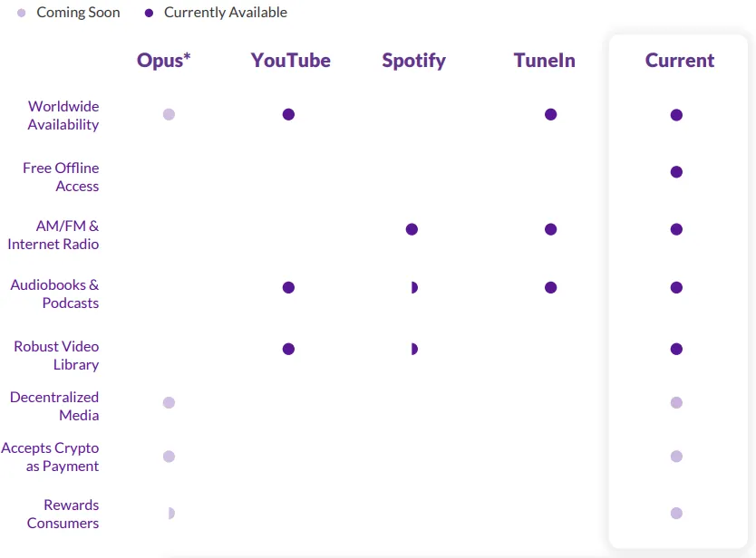Select Spotify half-dot for Audiobooks & Podcasts

(414, 287)
